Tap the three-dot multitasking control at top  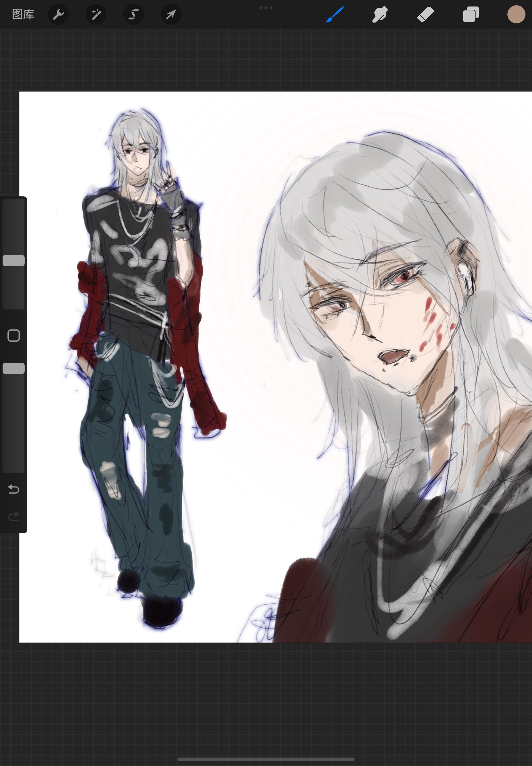click(x=266, y=8)
